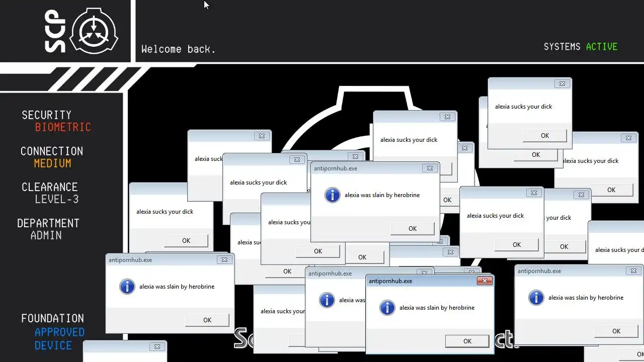644x362 pixels.
Task: Close the herobrine dialog overlapping the left sidebar
Action: coord(224,259)
